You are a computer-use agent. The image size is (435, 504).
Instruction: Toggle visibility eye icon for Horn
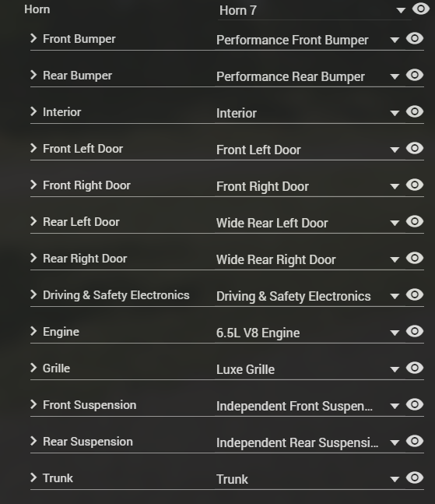coord(420,9)
